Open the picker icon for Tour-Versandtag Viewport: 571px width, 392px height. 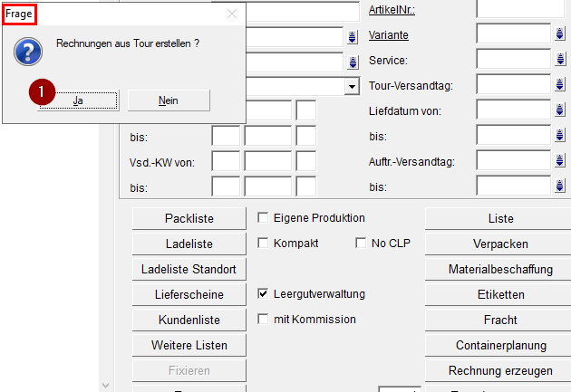point(559,86)
